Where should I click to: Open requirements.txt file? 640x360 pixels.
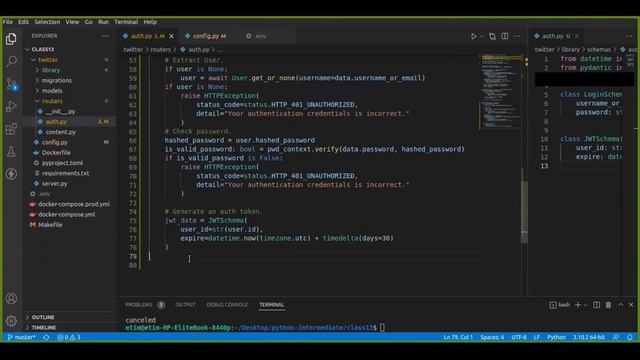69,173
